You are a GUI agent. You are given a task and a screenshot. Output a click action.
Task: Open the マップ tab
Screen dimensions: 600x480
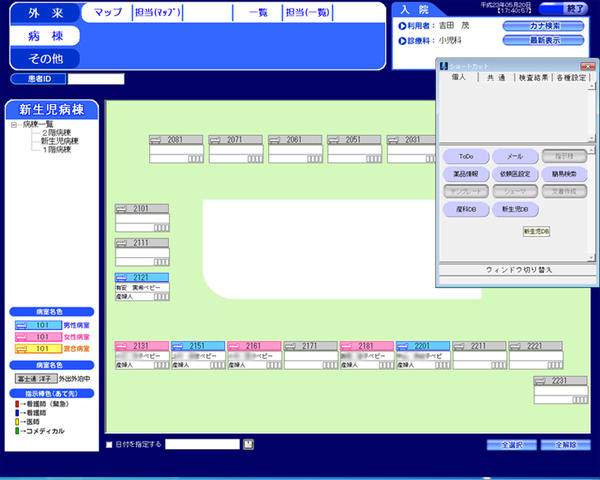click(108, 13)
